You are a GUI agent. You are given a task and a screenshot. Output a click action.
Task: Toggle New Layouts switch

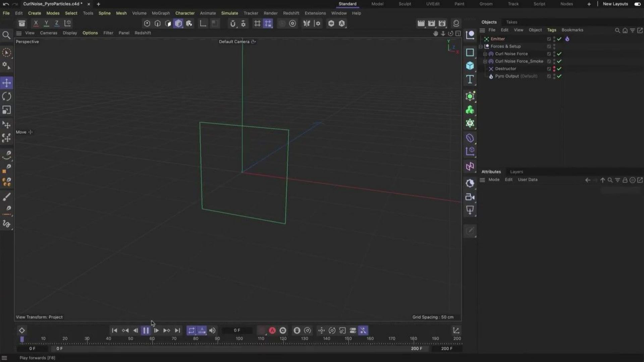click(x=637, y=4)
